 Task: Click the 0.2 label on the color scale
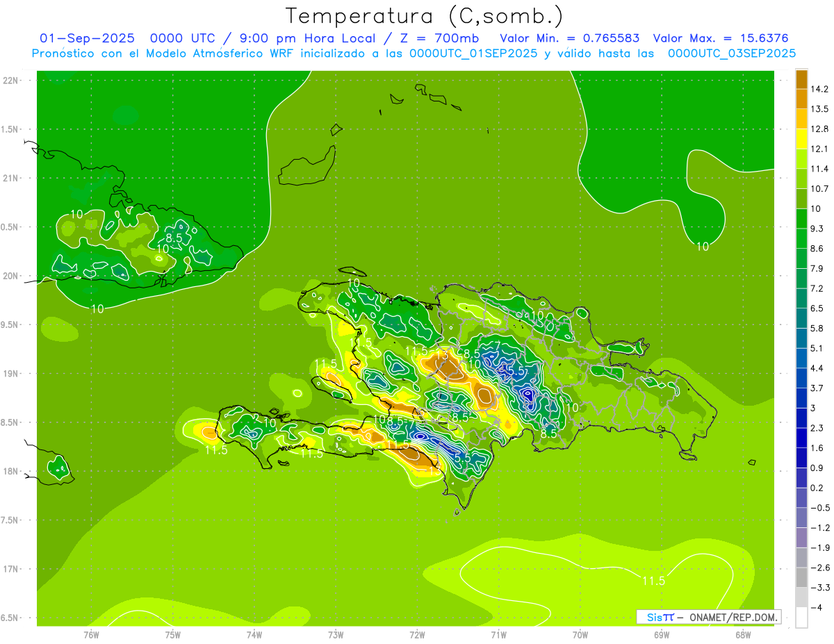[x=817, y=487]
